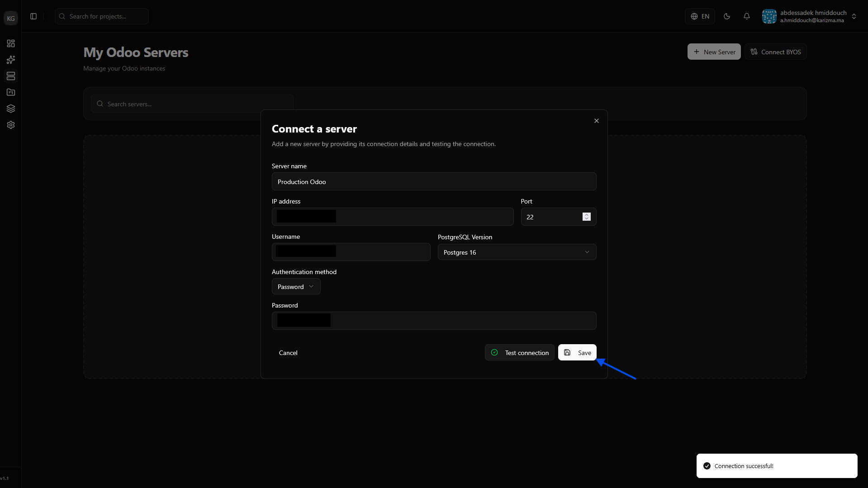
Task: Go to the servers icon in sidebar
Action: 11,76
